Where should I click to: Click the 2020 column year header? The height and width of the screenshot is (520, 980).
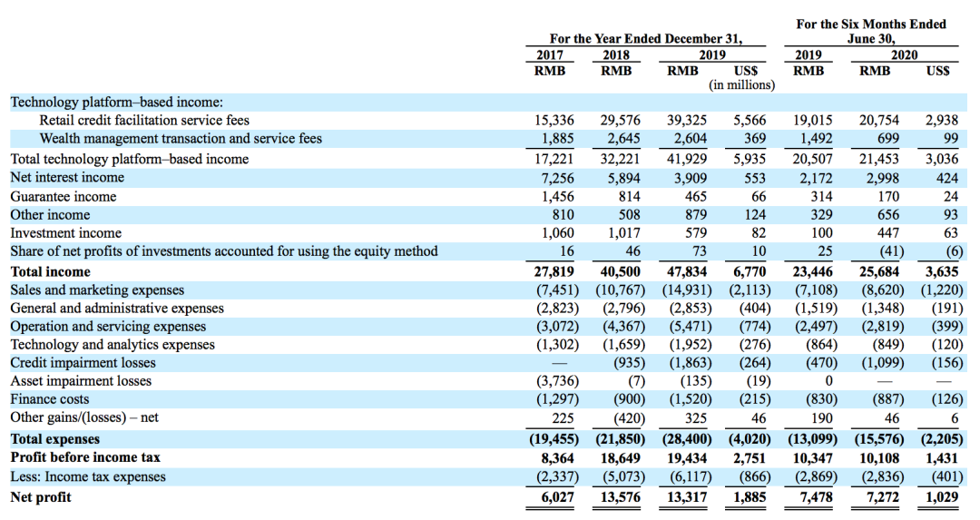coord(905,55)
